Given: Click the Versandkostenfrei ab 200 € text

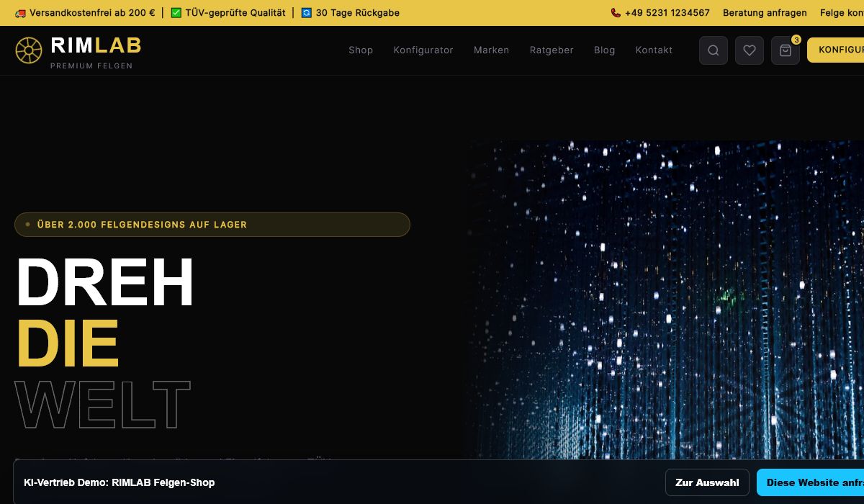Looking at the screenshot, I should pyautogui.click(x=92, y=13).
